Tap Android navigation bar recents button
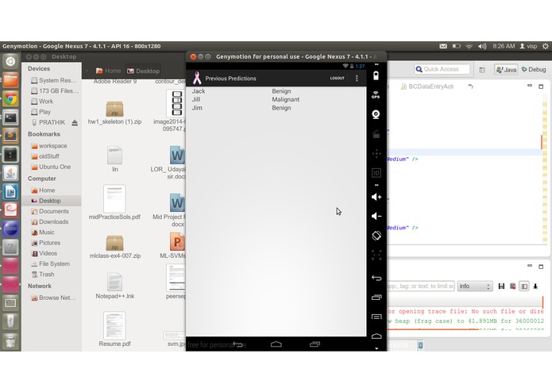 pos(315,344)
